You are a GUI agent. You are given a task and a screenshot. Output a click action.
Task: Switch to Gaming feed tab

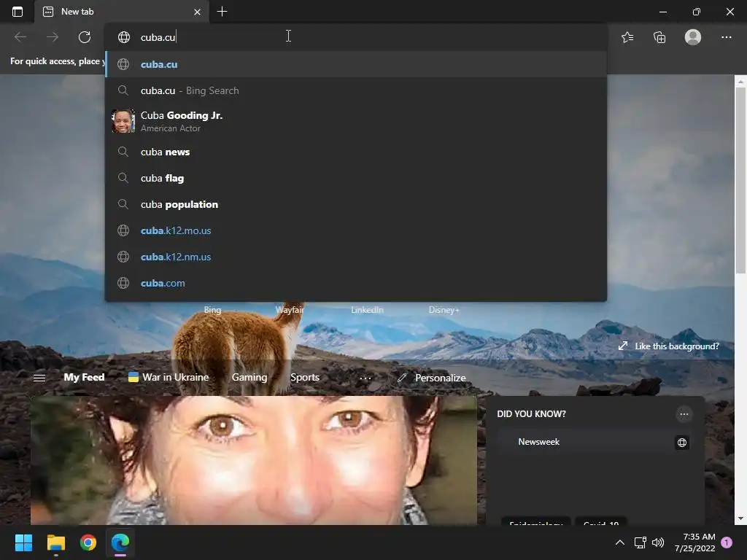(249, 377)
